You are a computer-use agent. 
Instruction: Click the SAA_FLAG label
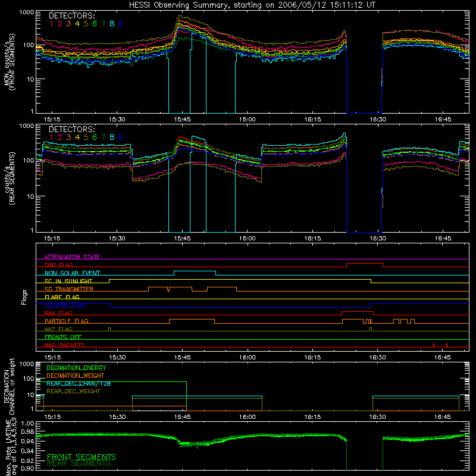click(x=58, y=313)
